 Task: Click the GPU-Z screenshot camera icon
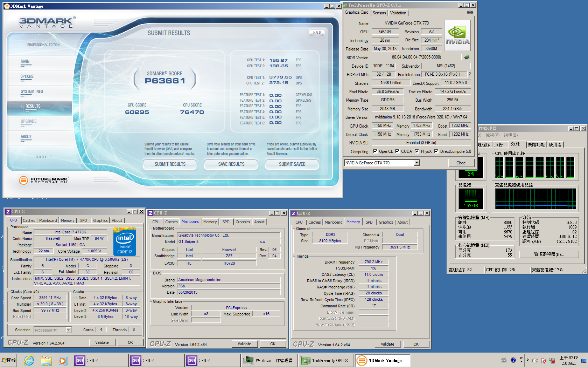pos(470,12)
